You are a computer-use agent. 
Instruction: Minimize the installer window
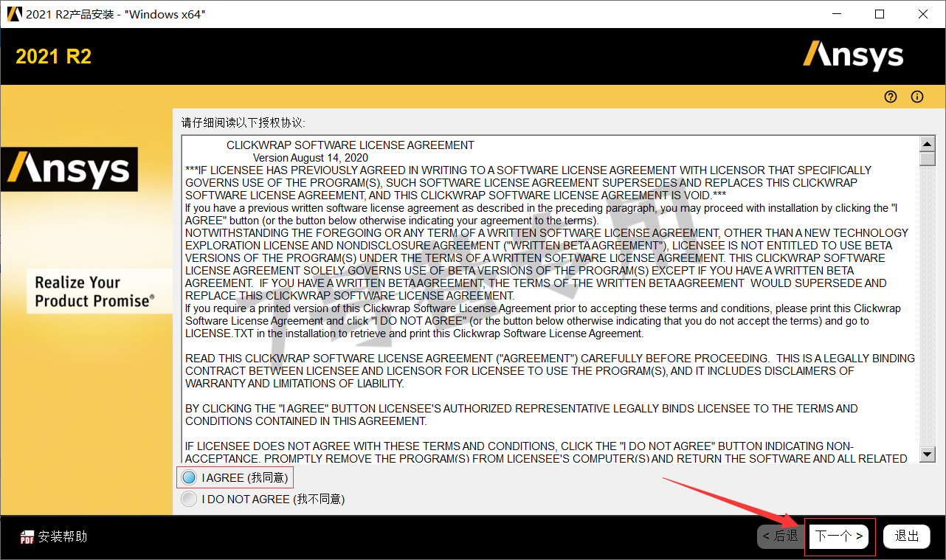pos(837,14)
